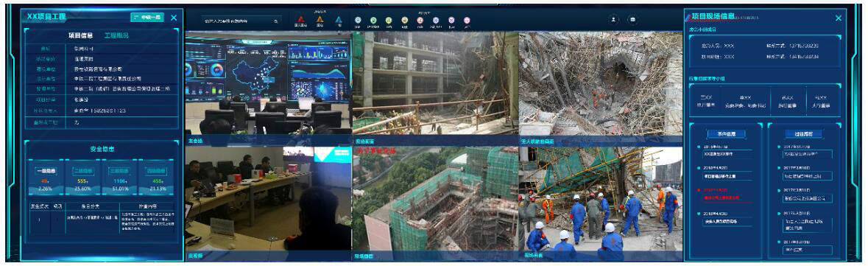
Task: Close the 项目现场信息 panel
Action: 838,18
